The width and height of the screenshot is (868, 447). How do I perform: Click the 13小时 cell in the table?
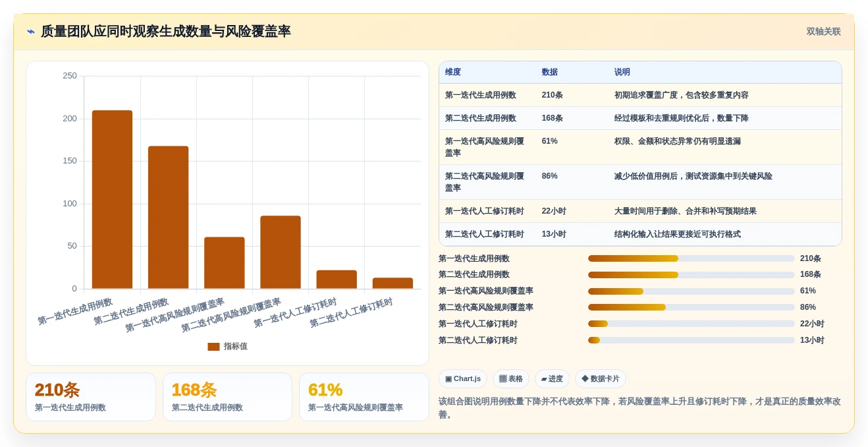554,234
